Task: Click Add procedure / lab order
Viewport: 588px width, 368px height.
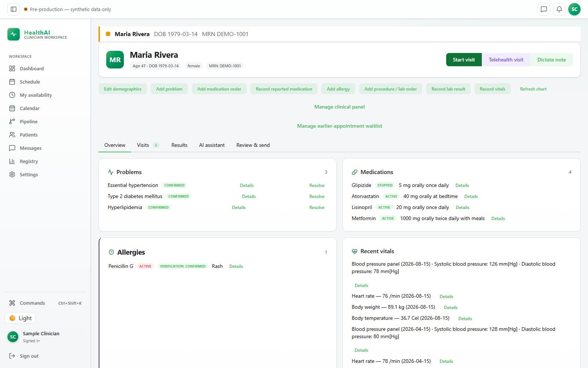Action: coord(391,89)
